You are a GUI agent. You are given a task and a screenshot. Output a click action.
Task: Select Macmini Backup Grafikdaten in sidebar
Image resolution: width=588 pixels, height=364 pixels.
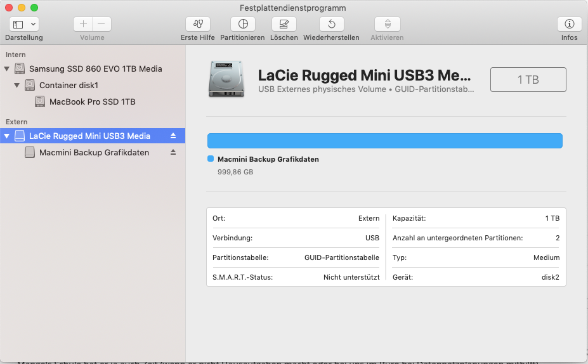pos(94,153)
